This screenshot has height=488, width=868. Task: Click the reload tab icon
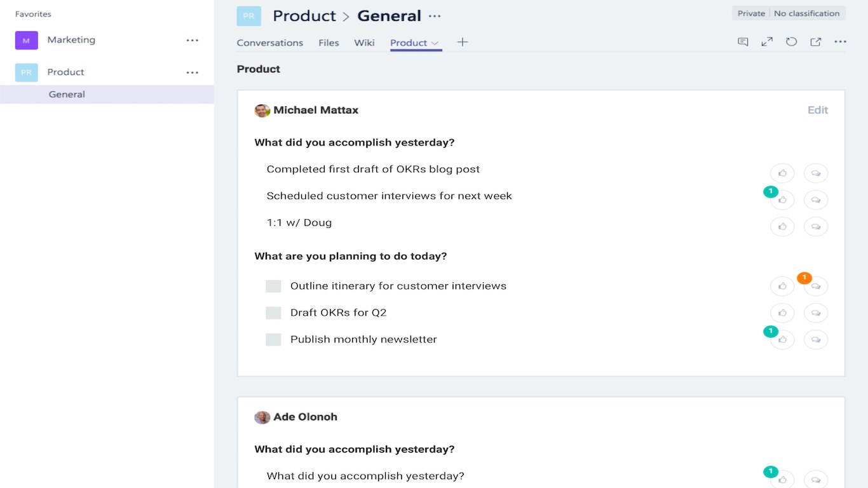point(791,42)
